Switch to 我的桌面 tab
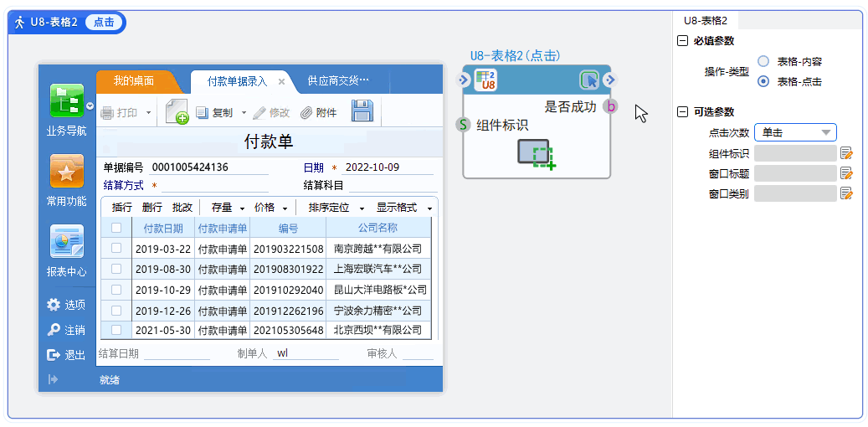 [x=134, y=81]
